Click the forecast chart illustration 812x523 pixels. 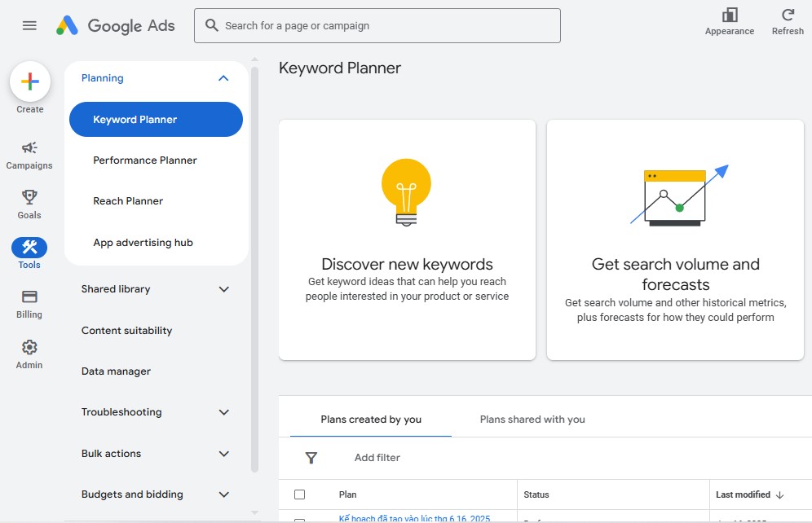(679, 195)
